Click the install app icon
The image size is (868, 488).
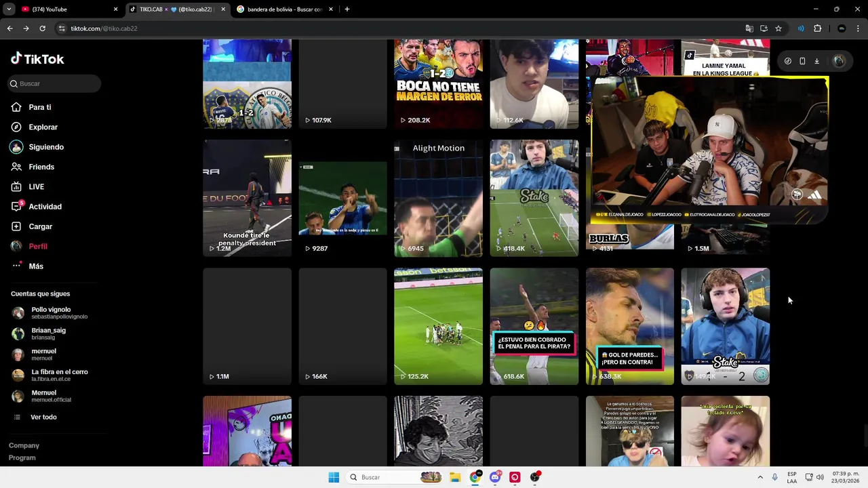pyautogui.click(x=764, y=28)
